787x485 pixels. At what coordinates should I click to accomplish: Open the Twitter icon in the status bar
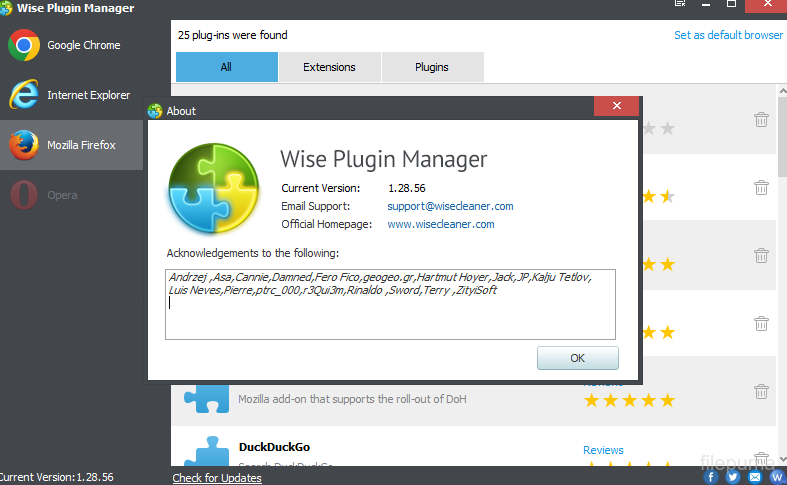733,476
